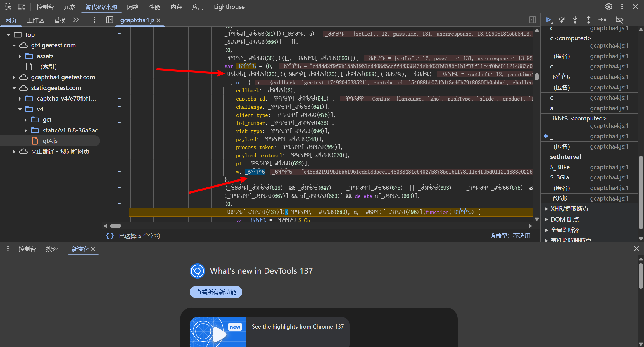This screenshot has width=644, height=347.
Task: Expand static/v1.8.8-36a5ac folder
Action: [x=26, y=130]
